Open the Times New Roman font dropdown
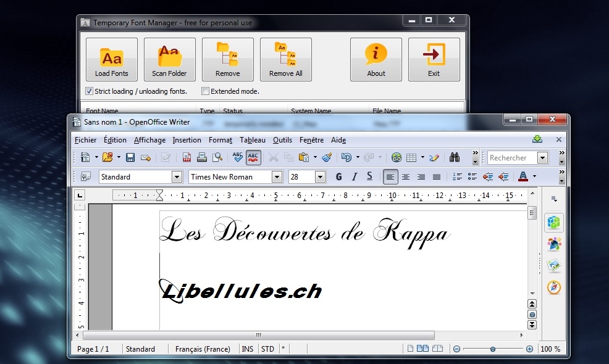This screenshot has width=609, height=364. point(277,177)
